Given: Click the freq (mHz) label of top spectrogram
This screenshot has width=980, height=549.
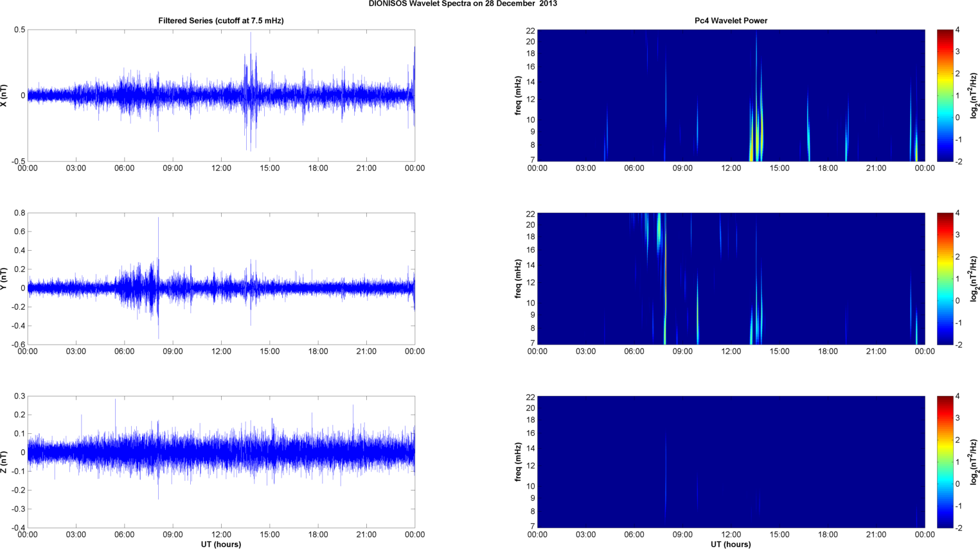Looking at the screenshot, I should click(518, 96).
